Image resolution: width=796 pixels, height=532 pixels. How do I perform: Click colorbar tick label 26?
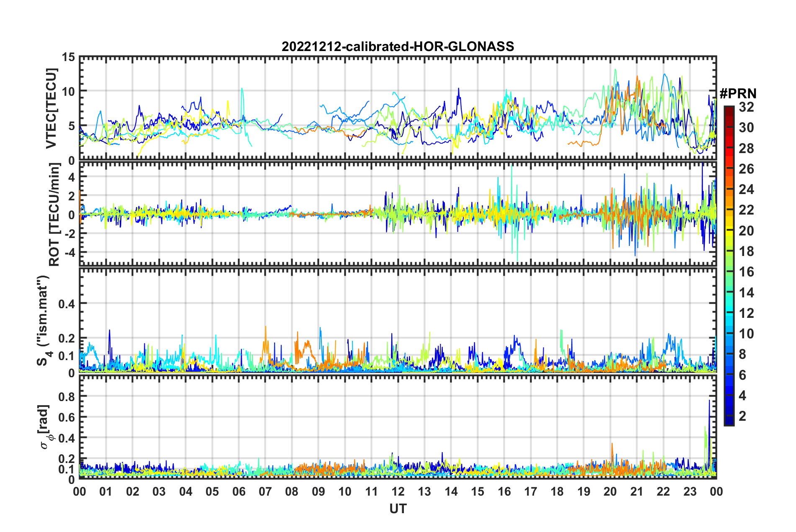click(x=746, y=169)
